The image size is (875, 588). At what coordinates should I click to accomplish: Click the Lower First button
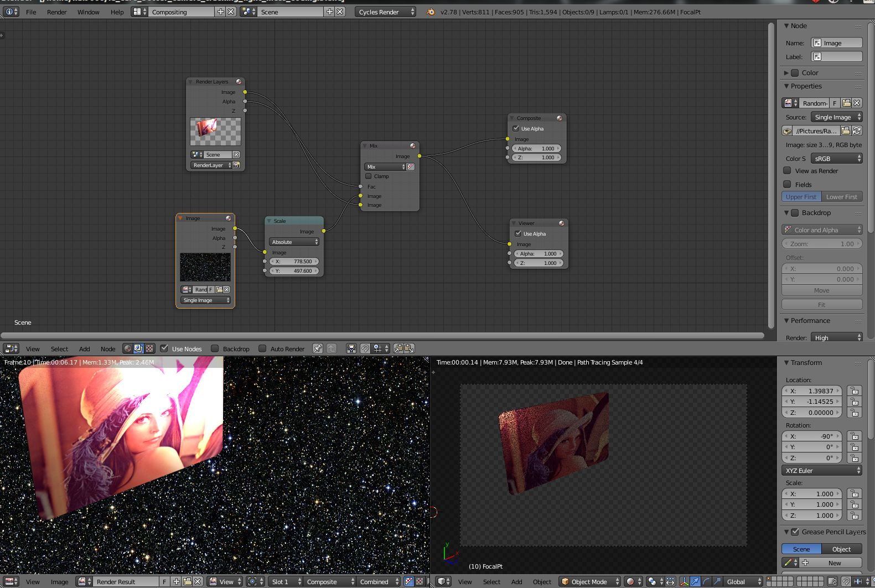click(x=842, y=197)
